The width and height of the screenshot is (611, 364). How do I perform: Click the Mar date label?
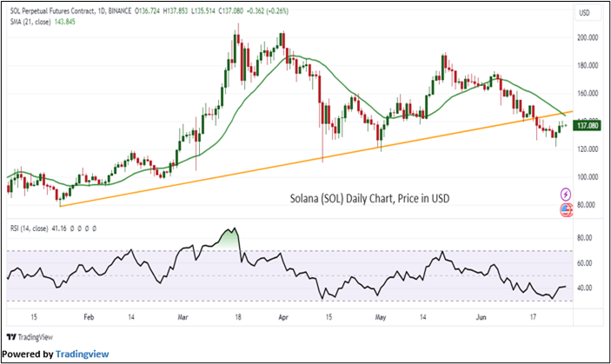tap(183, 317)
